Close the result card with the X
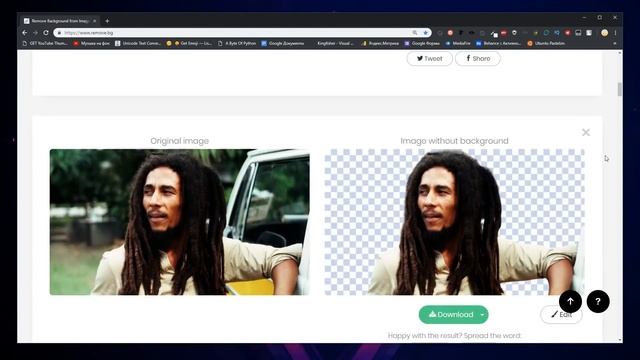 click(586, 132)
